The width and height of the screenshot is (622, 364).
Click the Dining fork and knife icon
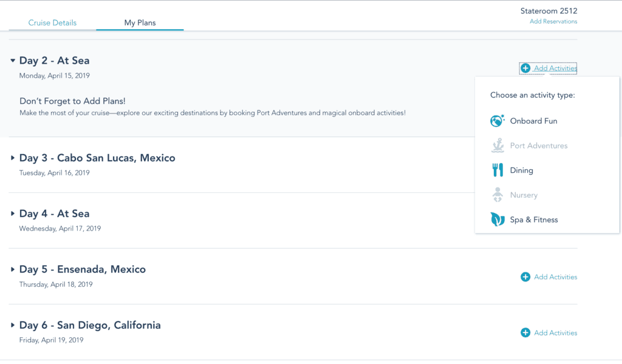point(497,170)
